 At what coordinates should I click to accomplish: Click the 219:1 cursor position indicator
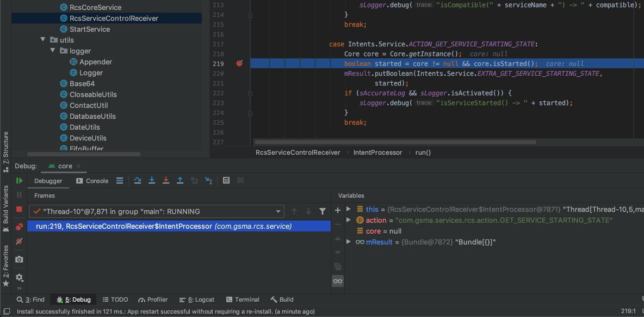(628, 312)
